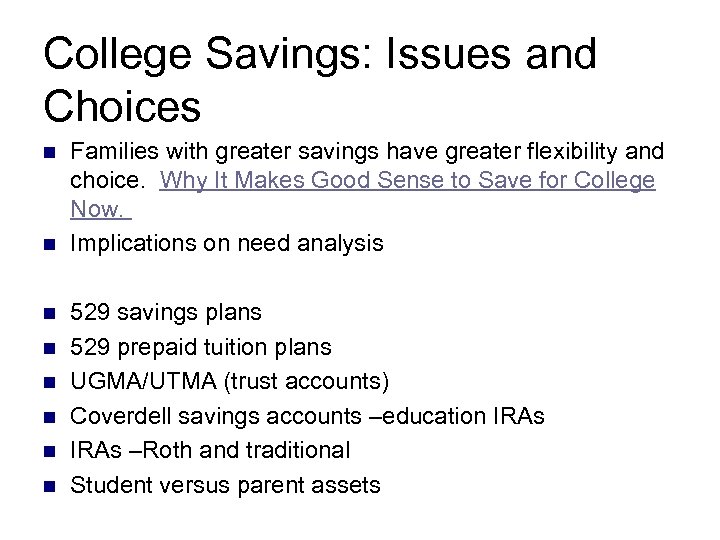Select the '529 prepaid tuition plans' line
Screen dimensions: 720x540
click(x=201, y=347)
